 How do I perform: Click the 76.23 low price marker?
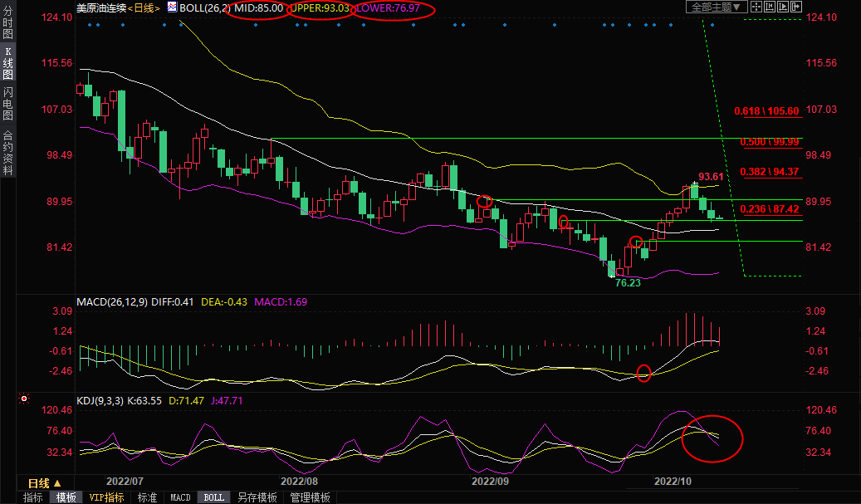pos(628,283)
